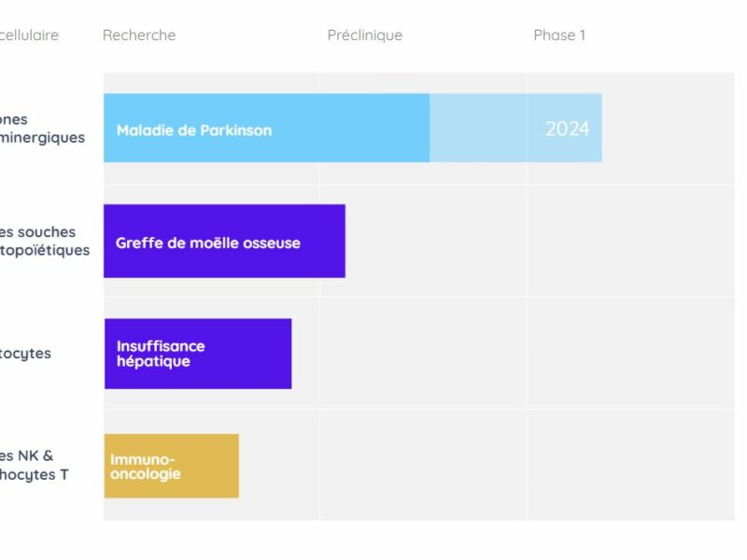Click empty Phase 1 cell in bone marrow row
Image resolution: width=747 pixels, height=560 pixels.
(630, 241)
